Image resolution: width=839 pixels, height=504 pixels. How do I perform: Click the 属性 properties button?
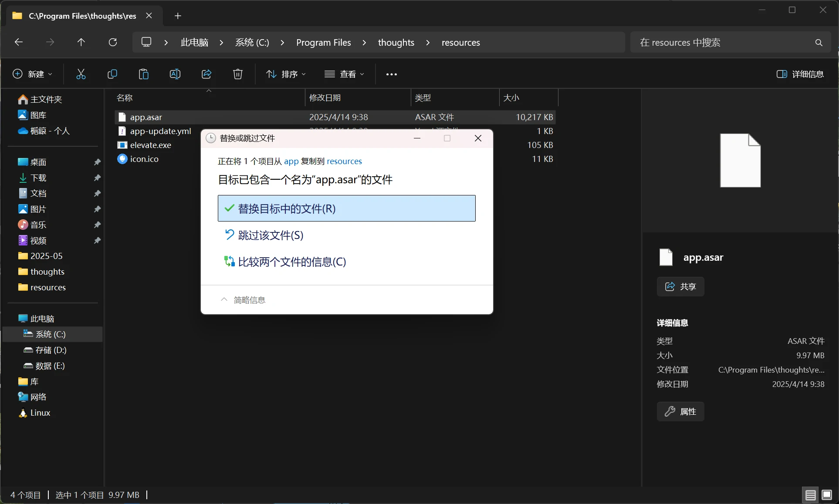coord(680,411)
